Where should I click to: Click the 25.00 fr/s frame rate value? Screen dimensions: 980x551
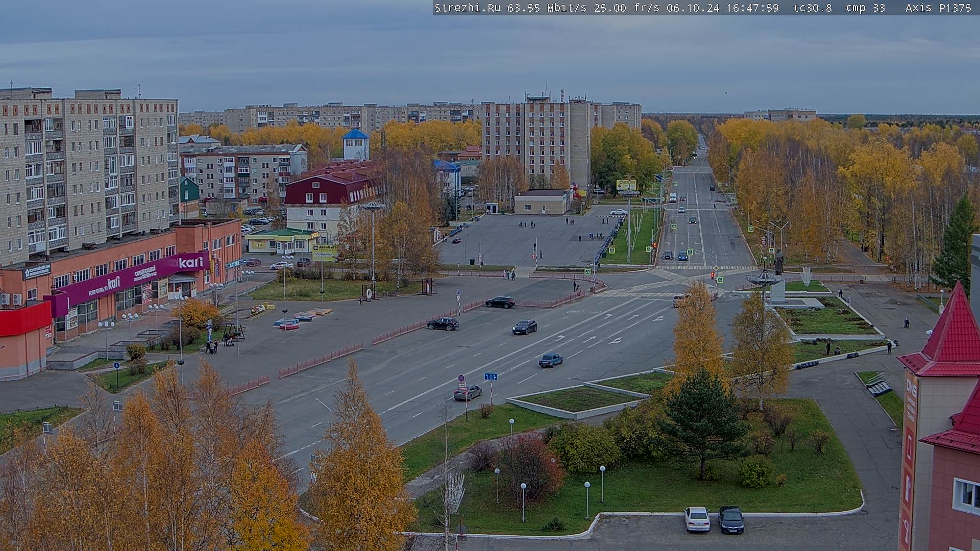627,8
